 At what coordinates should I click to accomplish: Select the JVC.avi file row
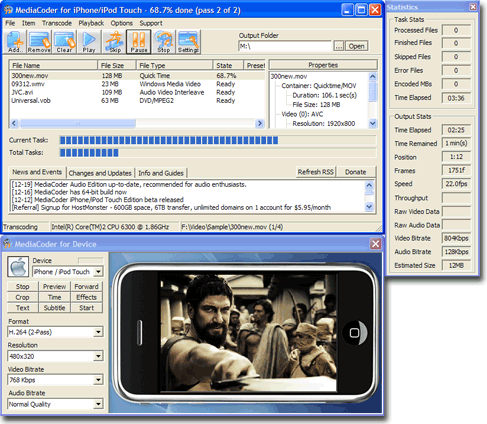[137, 92]
